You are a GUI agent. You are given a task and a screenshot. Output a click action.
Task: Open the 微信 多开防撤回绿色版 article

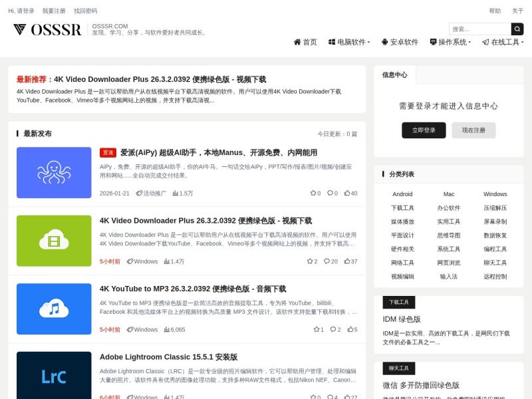point(421,386)
